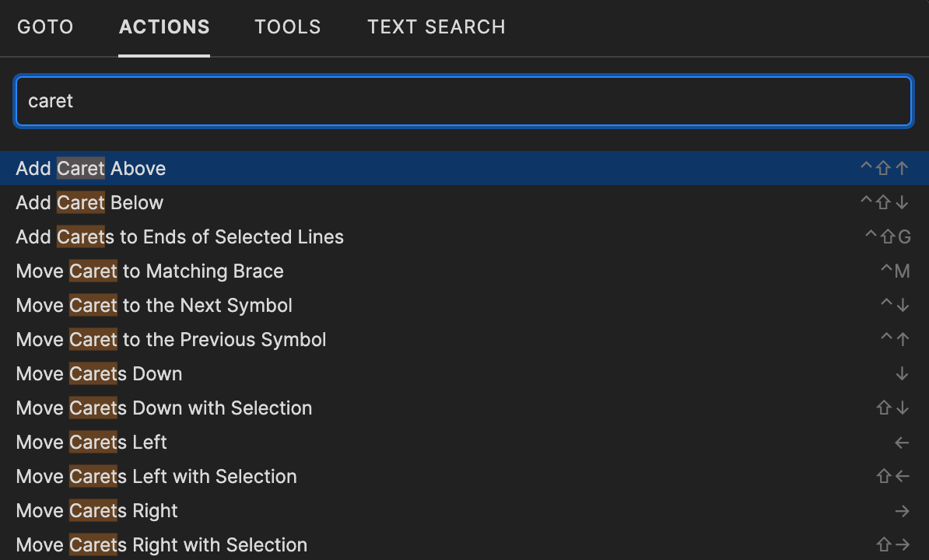Click the ^M shortcut hint
This screenshot has height=560, width=929.
[x=895, y=271]
